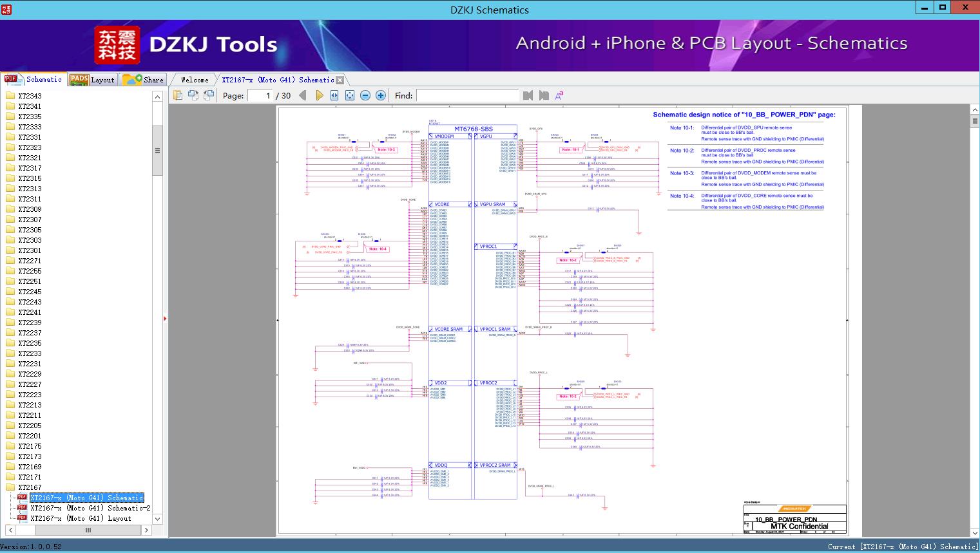Screen dimensions: 980x553
Task: Rotate the page counterclockwise
Action: 193,95
